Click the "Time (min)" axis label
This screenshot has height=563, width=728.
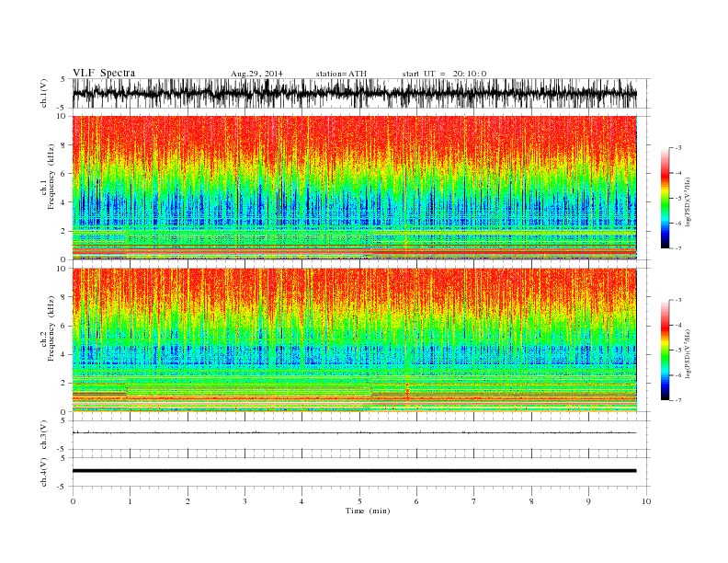368,511
